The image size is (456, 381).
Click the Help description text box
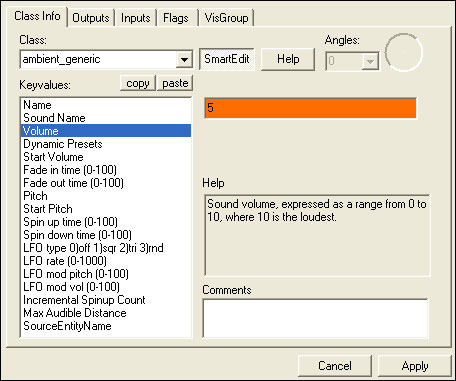[317, 236]
